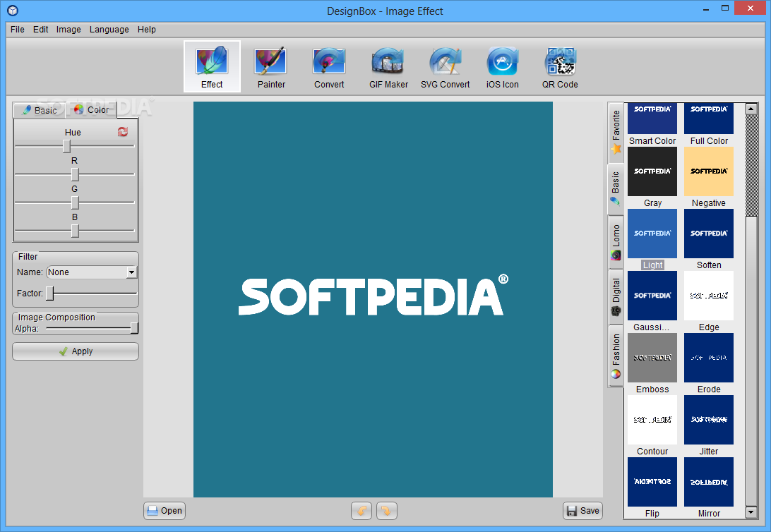Launch the GIF Maker tool
Image resolution: width=771 pixels, height=532 pixels.
click(388, 66)
